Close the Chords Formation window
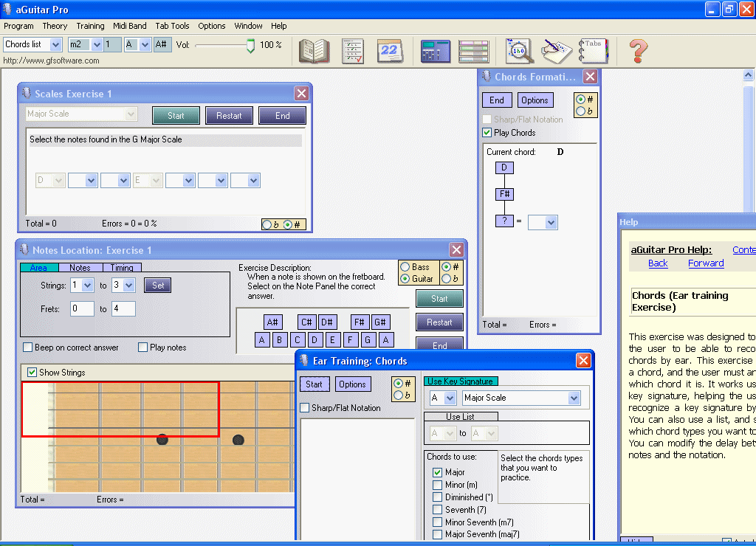The width and height of the screenshot is (756, 546). [590, 77]
